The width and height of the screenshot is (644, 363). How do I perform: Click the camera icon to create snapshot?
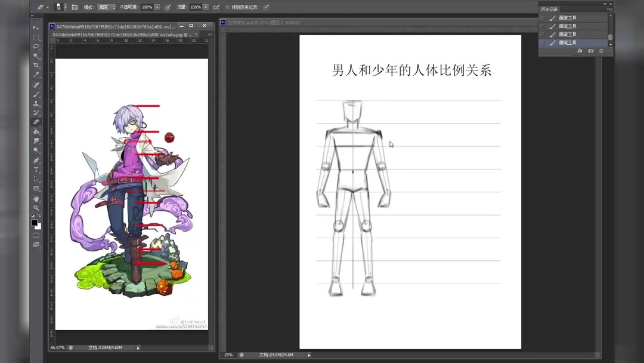click(591, 51)
